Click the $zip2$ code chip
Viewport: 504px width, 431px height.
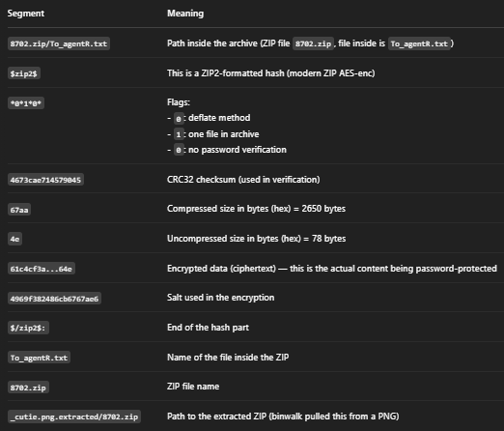[x=24, y=73]
